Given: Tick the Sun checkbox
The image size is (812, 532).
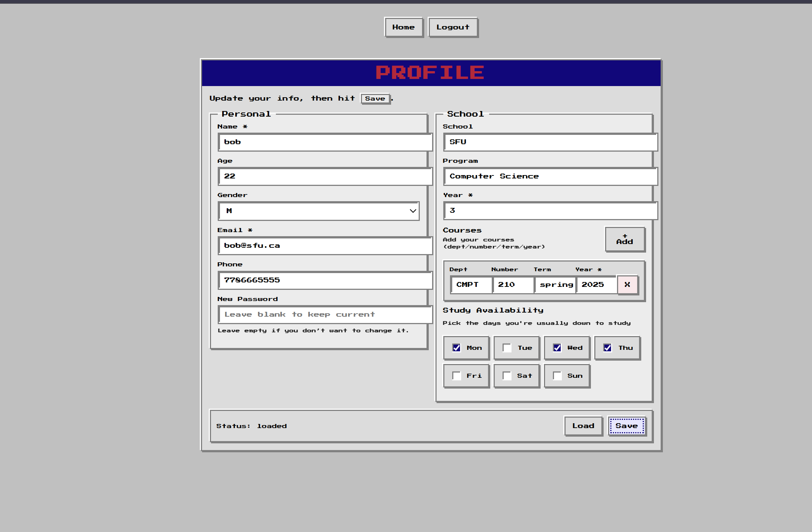Looking at the screenshot, I should tap(557, 376).
